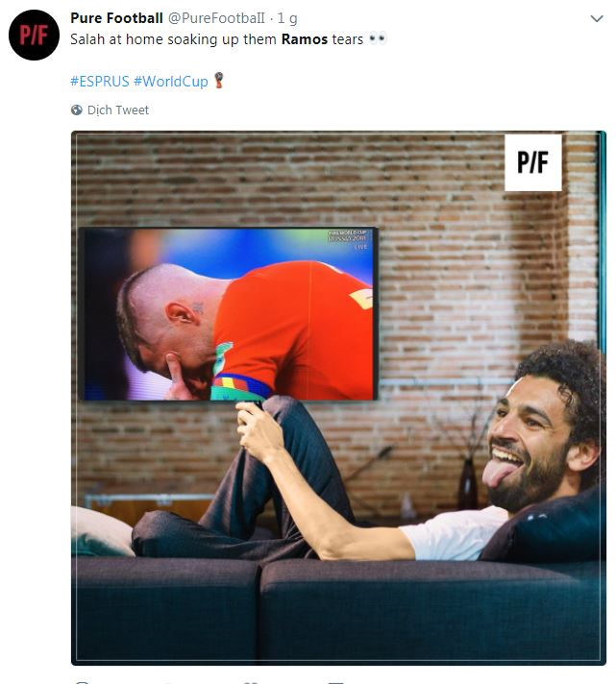Click the tweet text starting Salah at home

point(229,39)
